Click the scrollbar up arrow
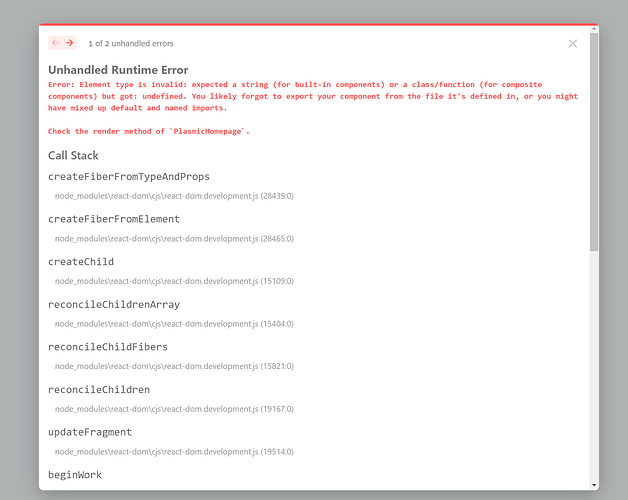The height and width of the screenshot is (500, 628). click(x=594, y=29)
